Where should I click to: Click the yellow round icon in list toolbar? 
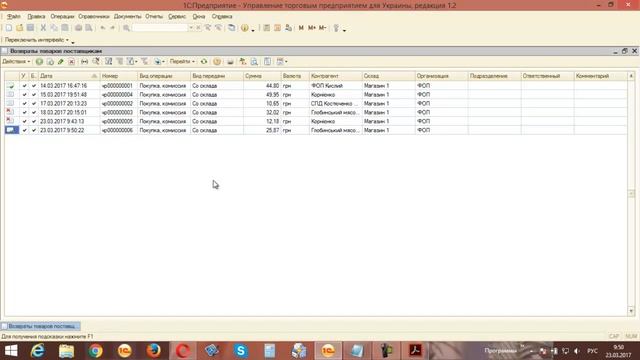pyautogui.click(x=217, y=62)
